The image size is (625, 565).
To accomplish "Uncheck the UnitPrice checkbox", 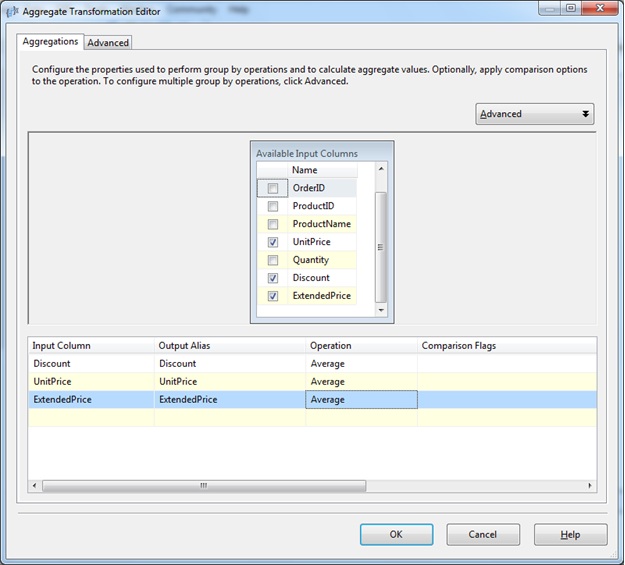I will [x=273, y=242].
